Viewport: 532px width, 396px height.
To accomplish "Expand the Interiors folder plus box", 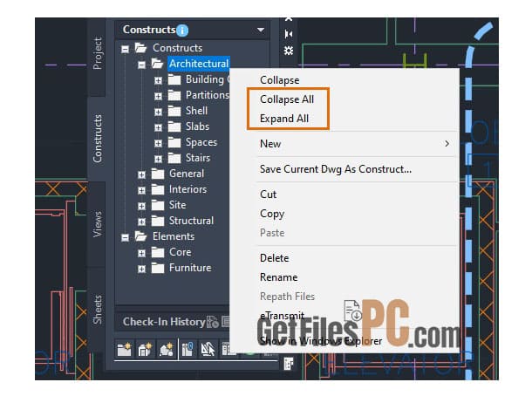I will click(x=141, y=191).
